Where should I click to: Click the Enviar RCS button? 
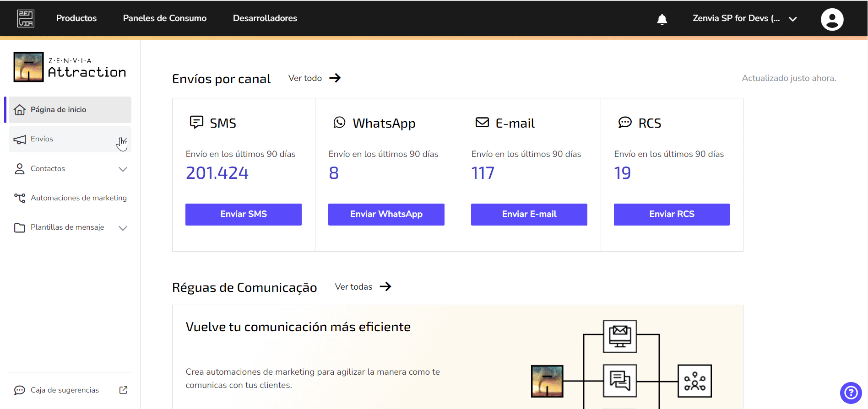672,214
